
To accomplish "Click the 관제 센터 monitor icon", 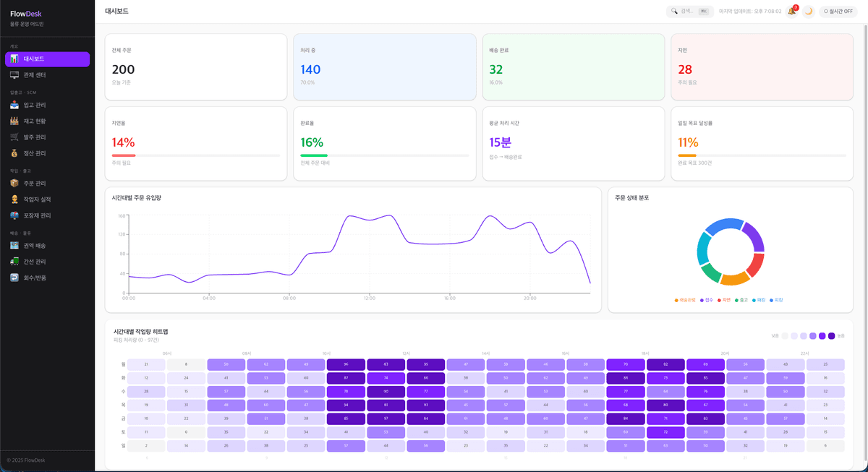I will (x=14, y=75).
